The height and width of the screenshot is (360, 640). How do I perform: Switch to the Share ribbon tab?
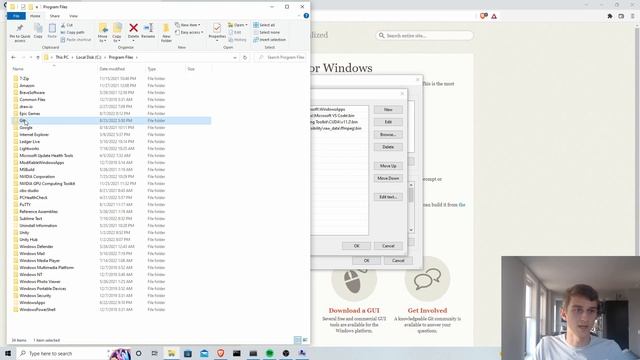[55, 16]
